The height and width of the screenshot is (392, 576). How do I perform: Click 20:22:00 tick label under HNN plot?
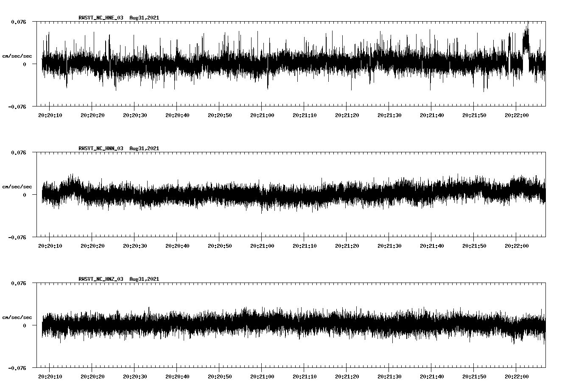click(516, 246)
